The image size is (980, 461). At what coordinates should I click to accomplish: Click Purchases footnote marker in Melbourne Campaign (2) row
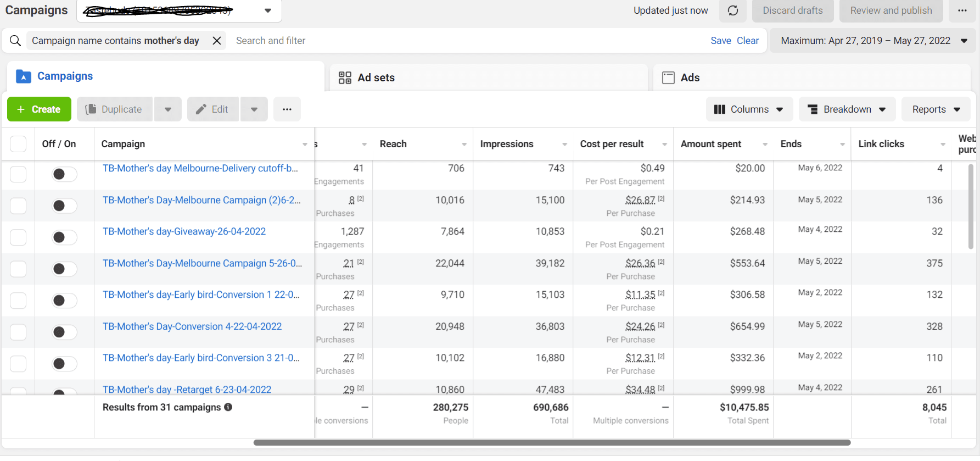coord(361,198)
